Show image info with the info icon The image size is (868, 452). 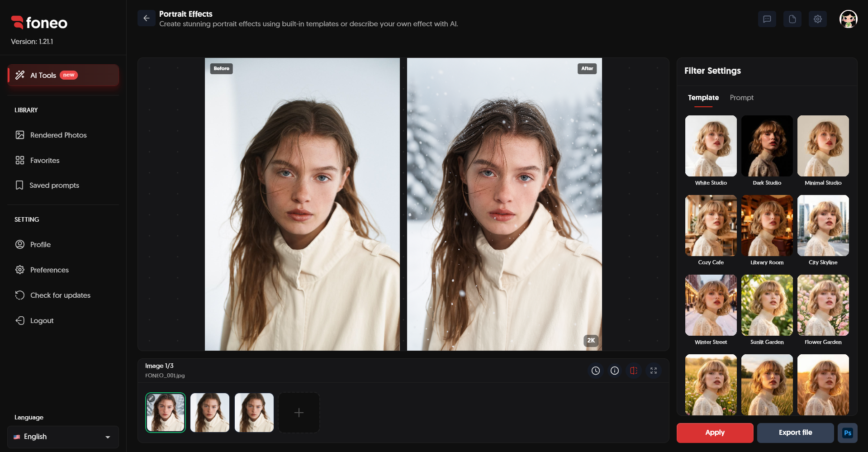[615, 371]
